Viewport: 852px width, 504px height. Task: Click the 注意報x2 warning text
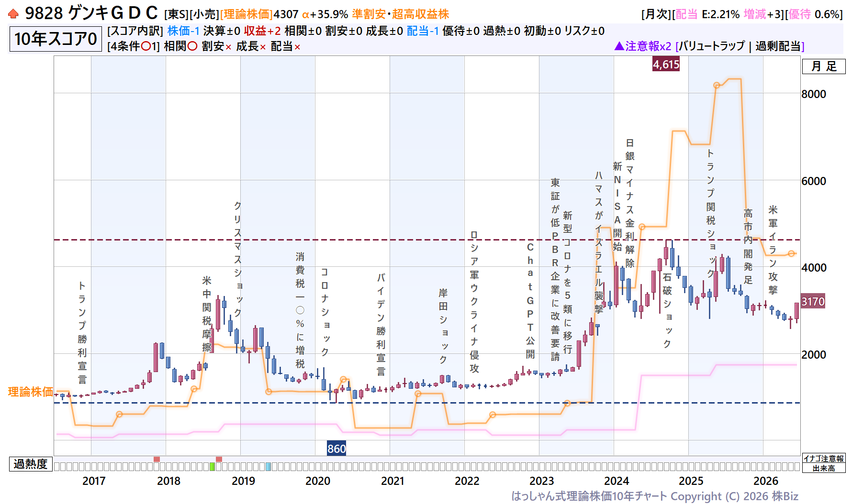click(649, 46)
